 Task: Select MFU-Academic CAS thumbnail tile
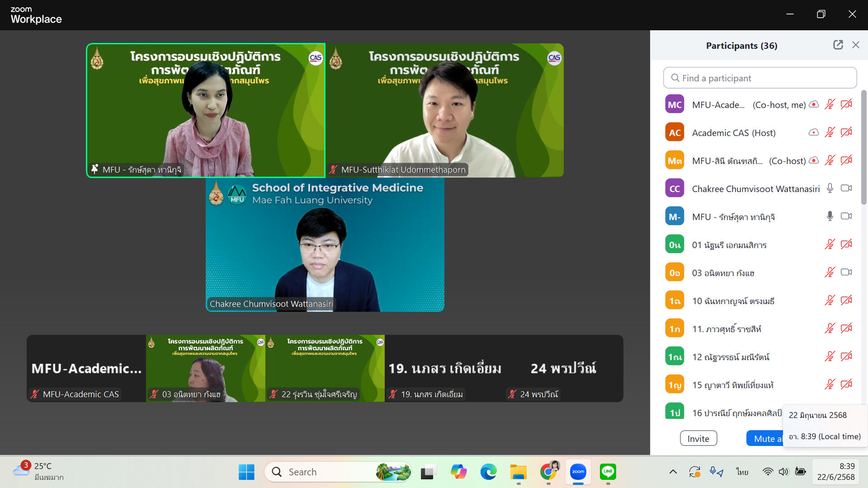86,368
